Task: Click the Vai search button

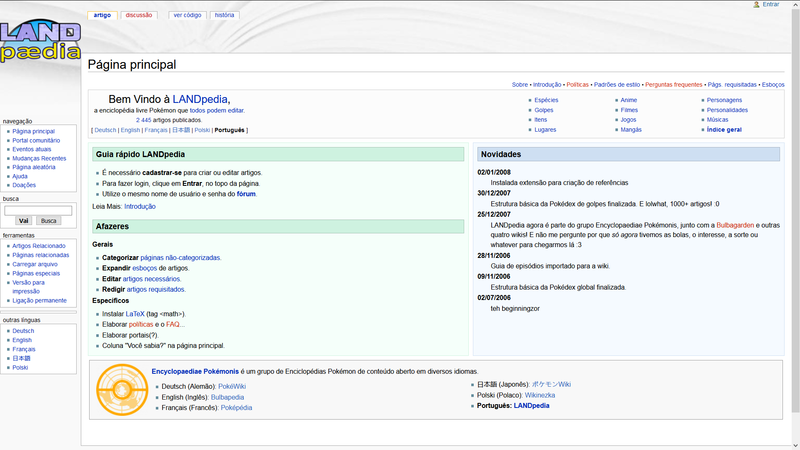Action: [23, 221]
